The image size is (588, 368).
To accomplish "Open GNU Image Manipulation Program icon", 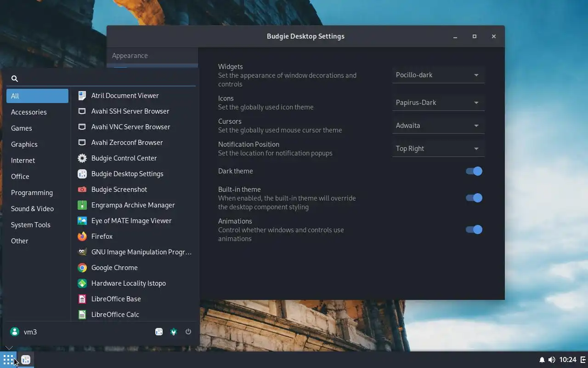I will click(x=82, y=252).
